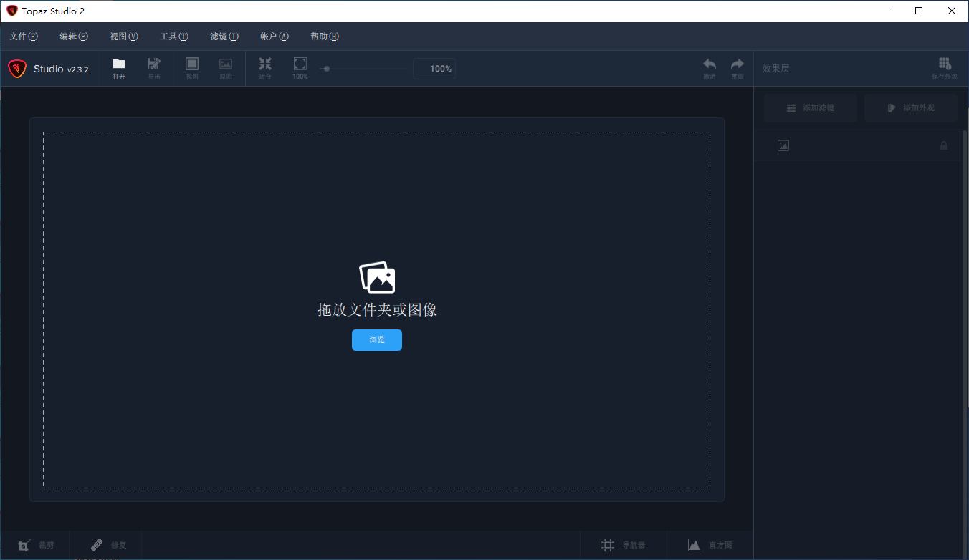The image size is (969, 560).
Task: Minimize the Topaz Studio 2 window
Action: point(886,11)
